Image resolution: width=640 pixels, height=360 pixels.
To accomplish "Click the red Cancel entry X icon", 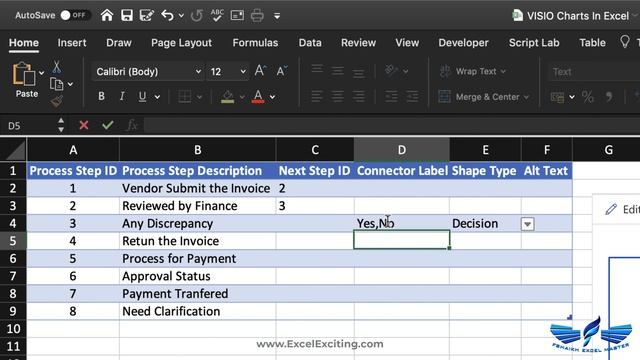I will tap(84, 125).
